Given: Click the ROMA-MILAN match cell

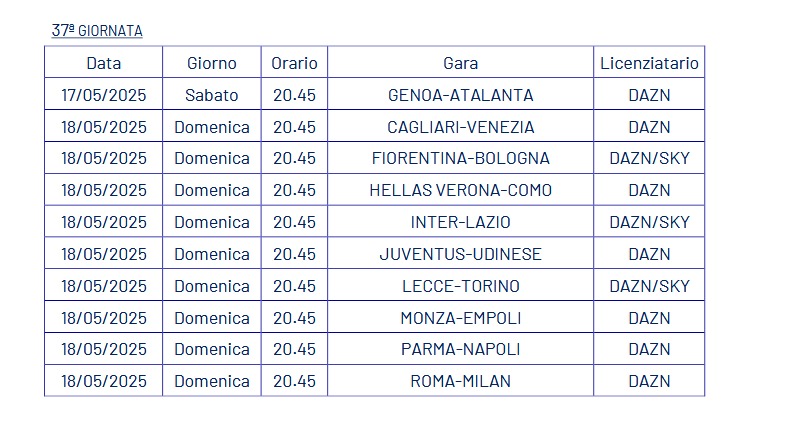Looking at the screenshot, I should (x=460, y=381).
